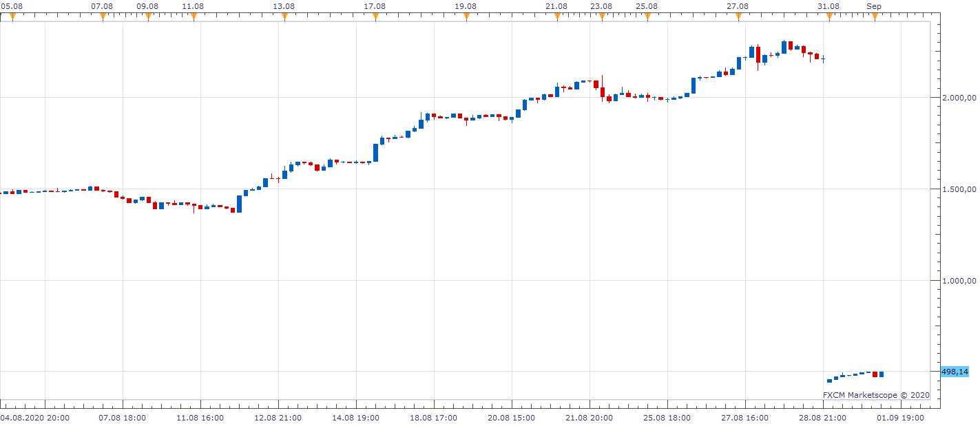The image size is (980, 426).
Task: Click the 04.08.2020 20:00 time label
Action: pyautogui.click(x=34, y=417)
